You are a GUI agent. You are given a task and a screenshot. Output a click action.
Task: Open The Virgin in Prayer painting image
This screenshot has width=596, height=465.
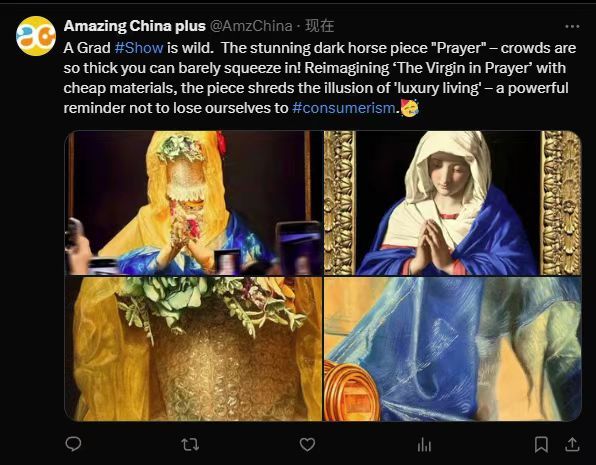point(453,203)
